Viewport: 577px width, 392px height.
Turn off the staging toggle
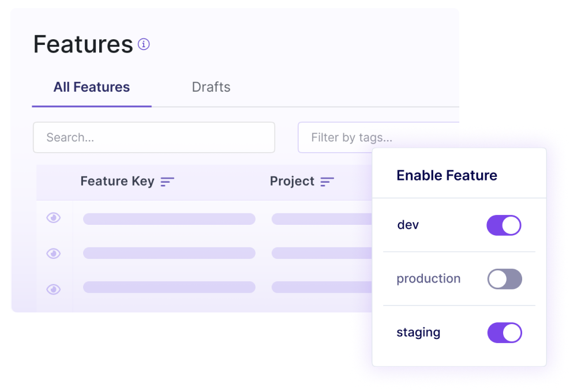[504, 333]
